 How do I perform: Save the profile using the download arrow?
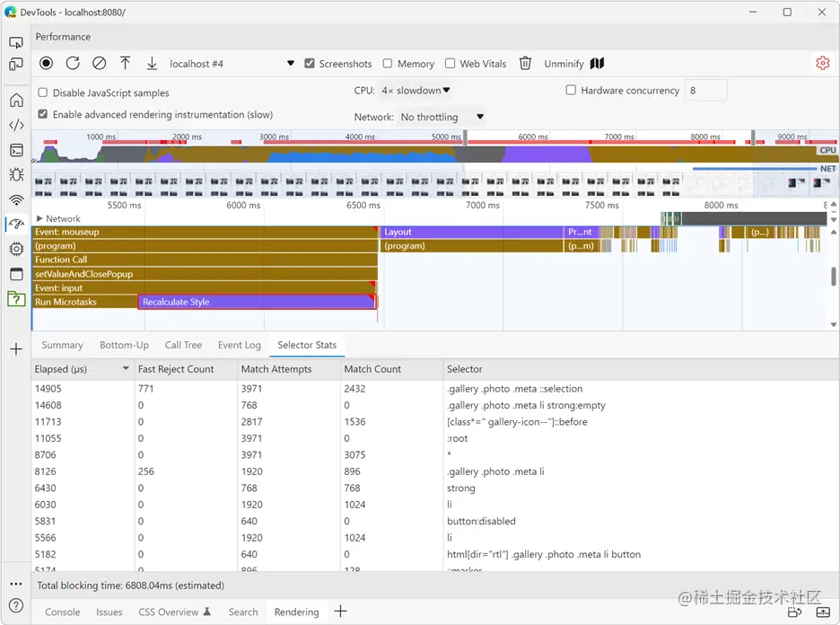click(x=153, y=63)
